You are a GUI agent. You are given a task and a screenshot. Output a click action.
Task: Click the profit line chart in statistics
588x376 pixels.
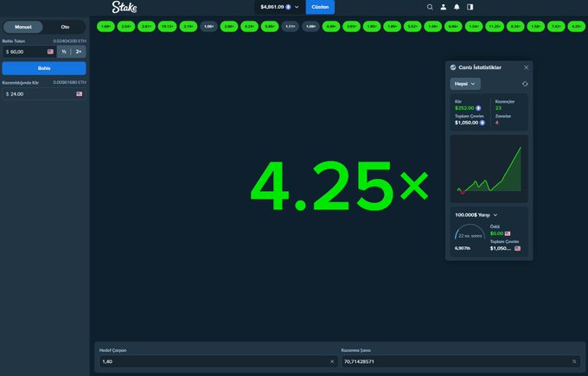tap(489, 169)
